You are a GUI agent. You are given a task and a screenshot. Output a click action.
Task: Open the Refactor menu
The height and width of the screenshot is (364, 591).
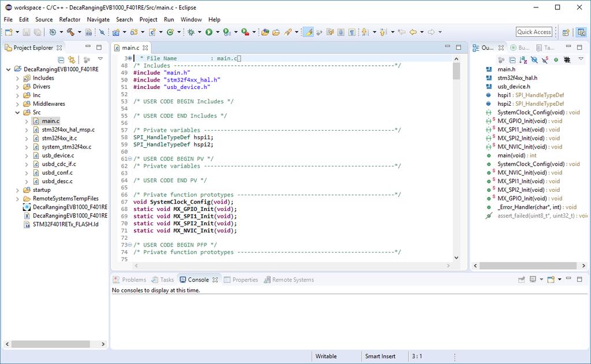tap(70, 19)
